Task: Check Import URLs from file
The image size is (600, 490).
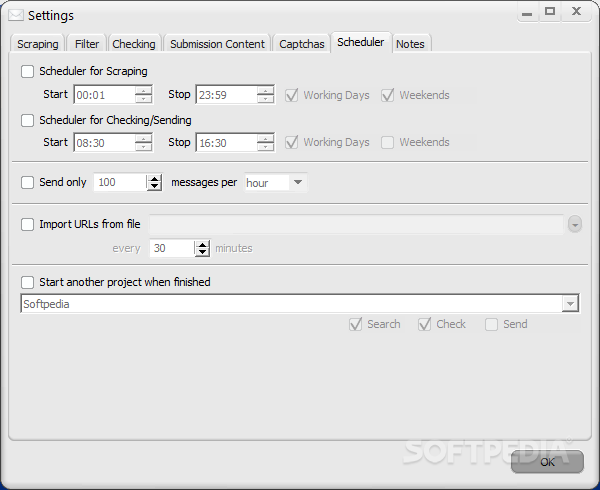Action: click(x=28, y=225)
